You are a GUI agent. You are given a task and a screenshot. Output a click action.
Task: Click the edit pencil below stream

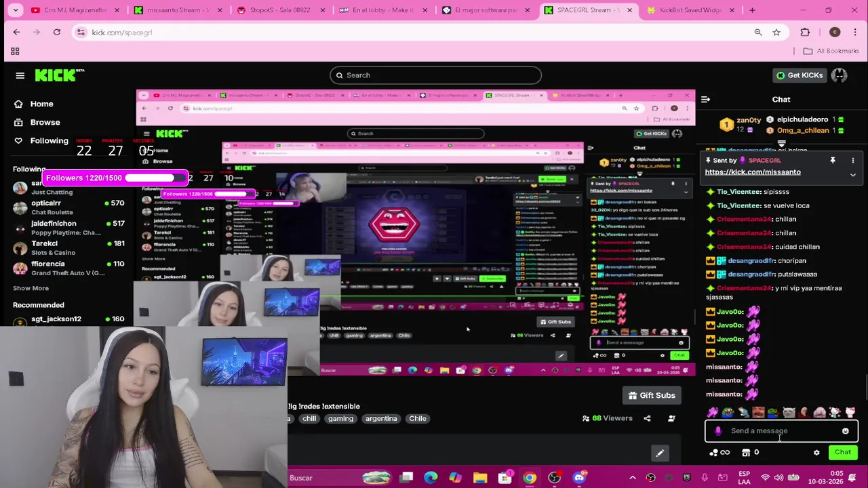660,453
